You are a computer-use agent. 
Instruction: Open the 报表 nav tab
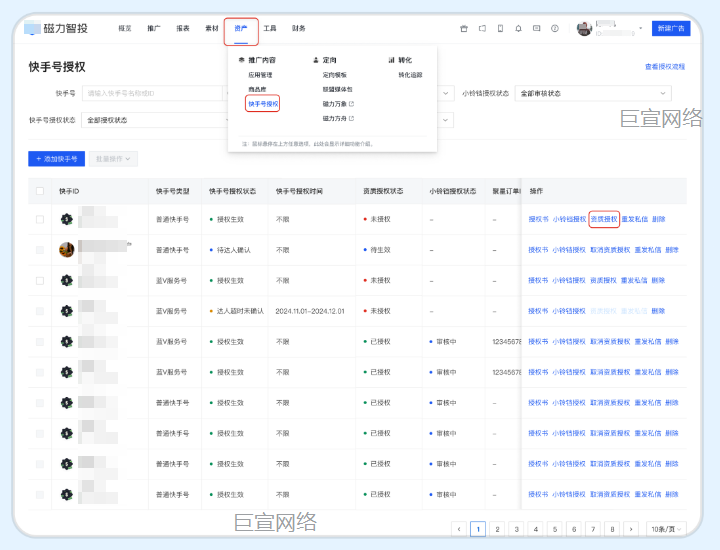[183, 28]
